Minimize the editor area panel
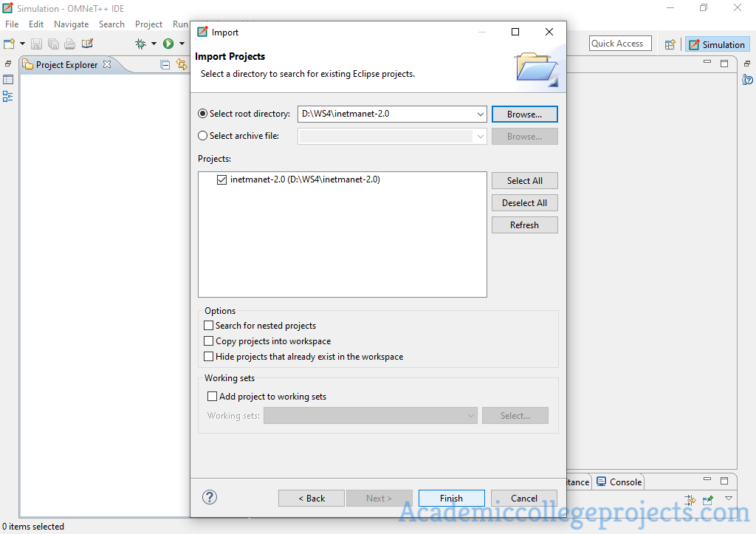Screen dimensions: 756x534 pos(707,62)
